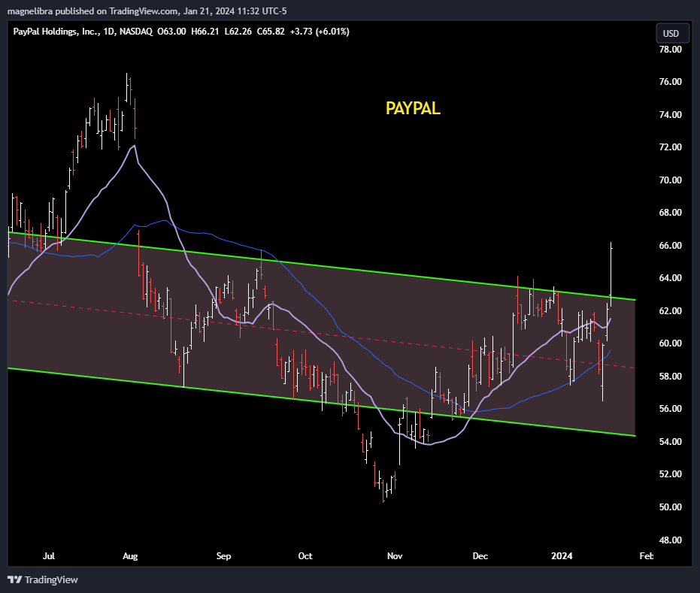The image size is (700, 593).
Task: Click the 66.00 price axis label
Action: point(670,246)
